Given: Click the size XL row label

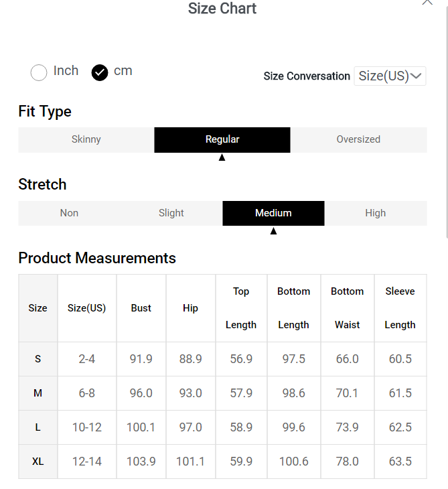Looking at the screenshot, I should (38, 462).
